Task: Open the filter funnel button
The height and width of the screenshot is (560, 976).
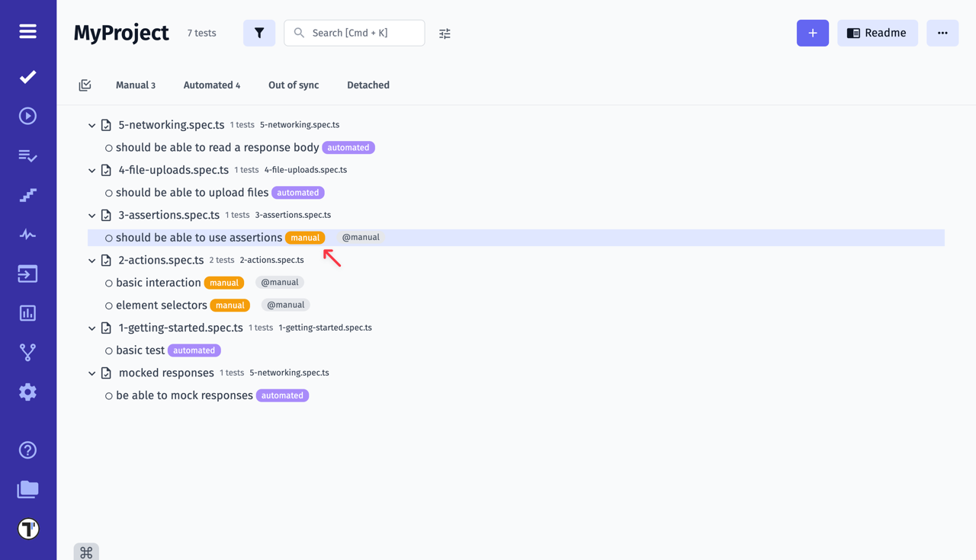Action: 259,33
